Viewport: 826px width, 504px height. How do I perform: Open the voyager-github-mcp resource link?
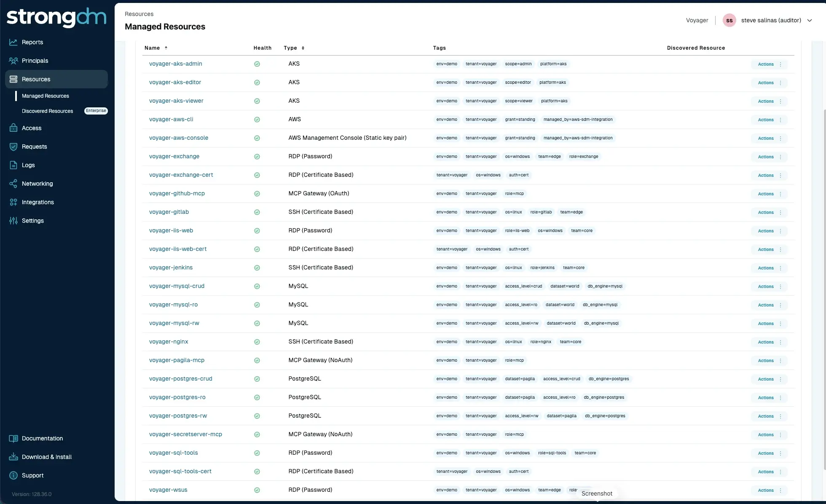click(x=177, y=193)
